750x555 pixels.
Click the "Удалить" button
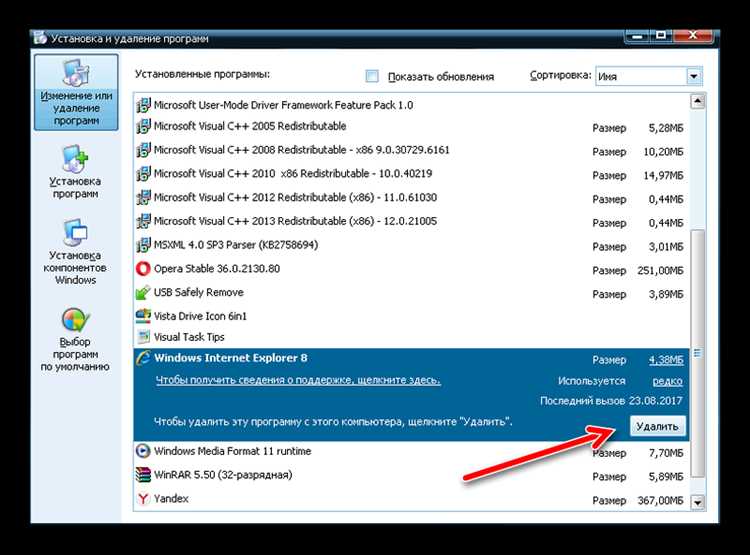(x=657, y=426)
